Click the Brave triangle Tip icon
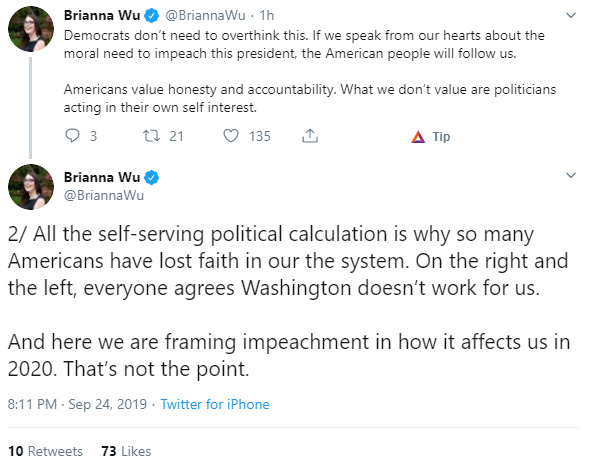Image resolution: width=590 pixels, height=470 pixels. [x=418, y=137]
